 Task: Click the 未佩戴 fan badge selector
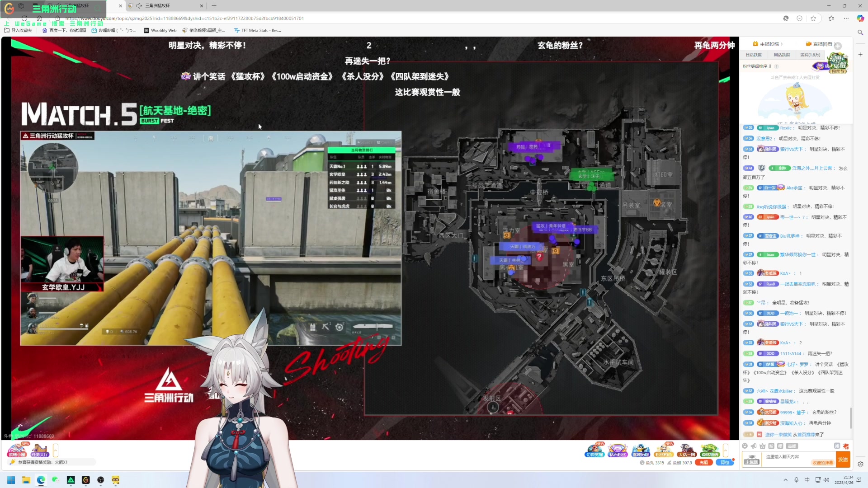coord(752,460)
